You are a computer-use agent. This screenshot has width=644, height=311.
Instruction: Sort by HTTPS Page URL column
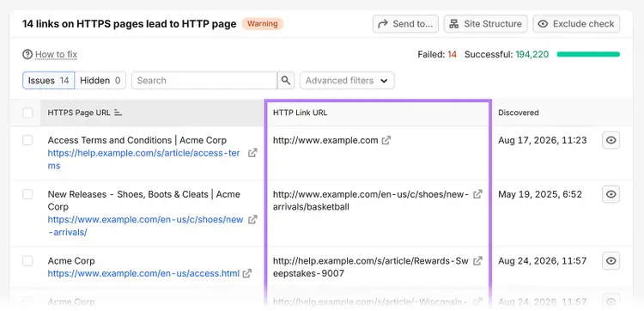click(x=85, y=113)
